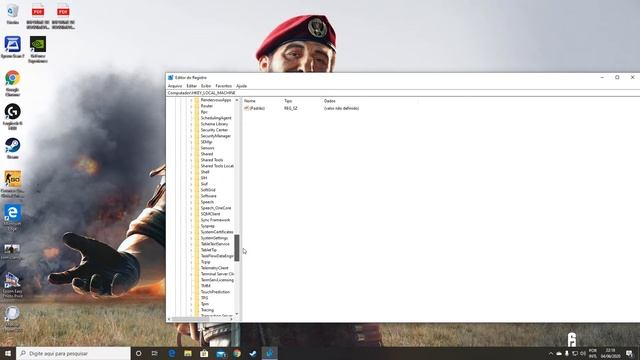Open the Epson Scan 2 desktop shortcut
The image size is (640, 360).
pos(13,47)
